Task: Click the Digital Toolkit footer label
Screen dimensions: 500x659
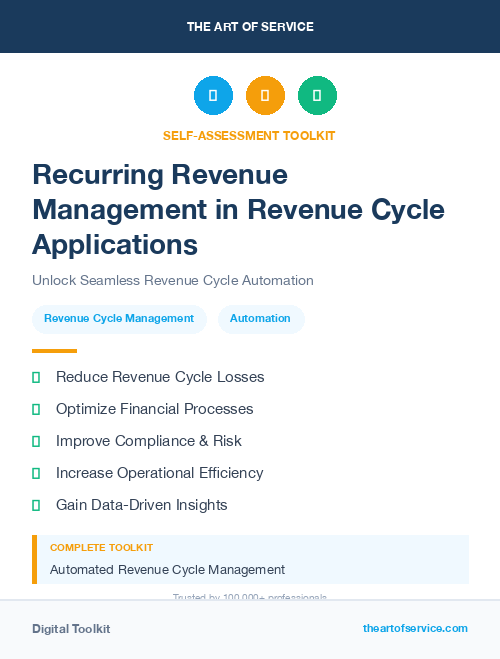Action: pyautogui.click(x=71, y=629)
